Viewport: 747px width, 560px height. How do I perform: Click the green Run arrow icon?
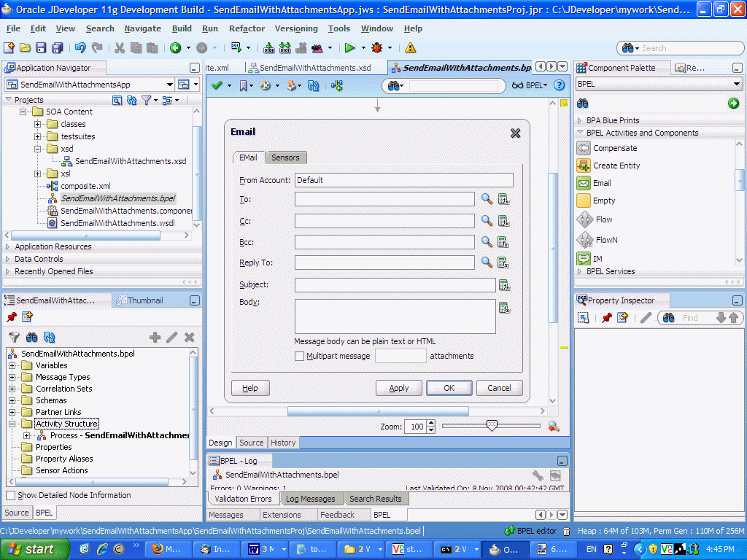pyautogui.click(x=350, y=47)
